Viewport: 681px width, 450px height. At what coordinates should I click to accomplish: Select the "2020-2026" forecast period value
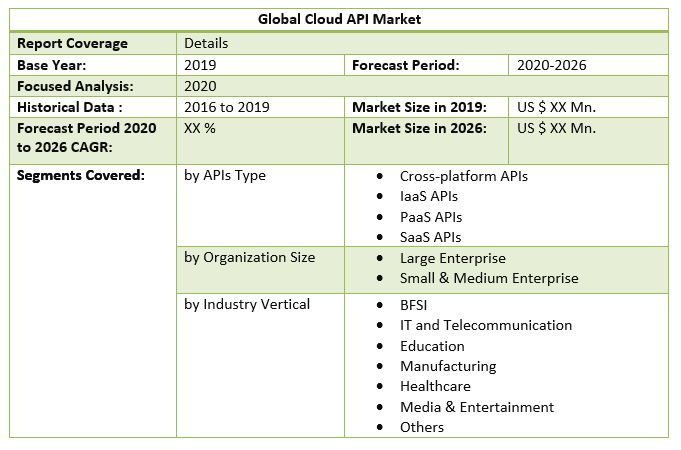551,65
